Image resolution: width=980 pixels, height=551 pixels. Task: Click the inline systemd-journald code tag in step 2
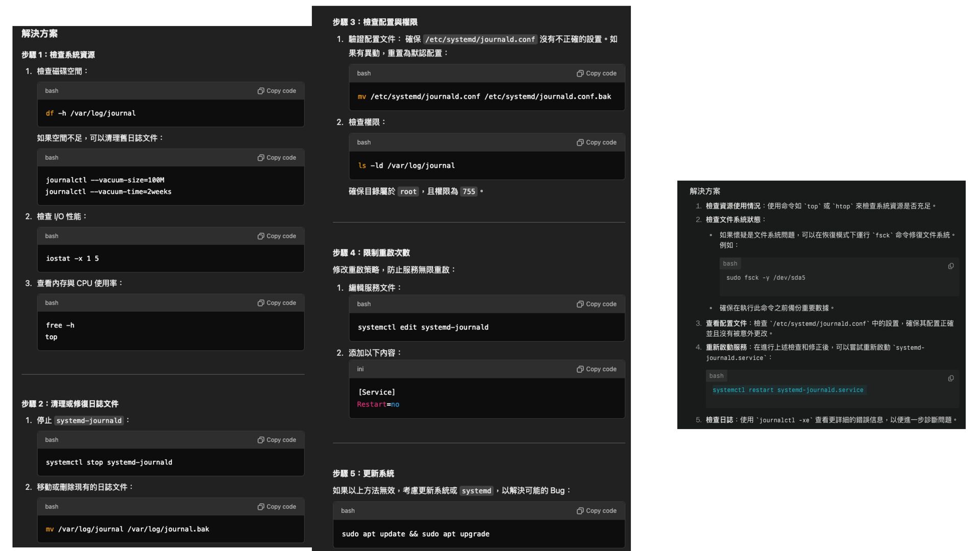[x=89, y=421]
